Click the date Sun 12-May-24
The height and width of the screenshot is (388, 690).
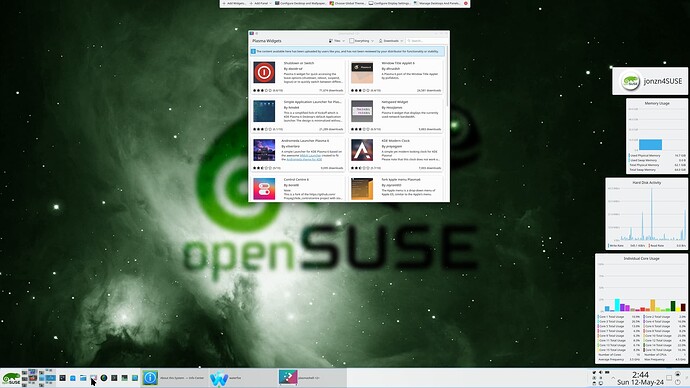(x=640, y=382)
